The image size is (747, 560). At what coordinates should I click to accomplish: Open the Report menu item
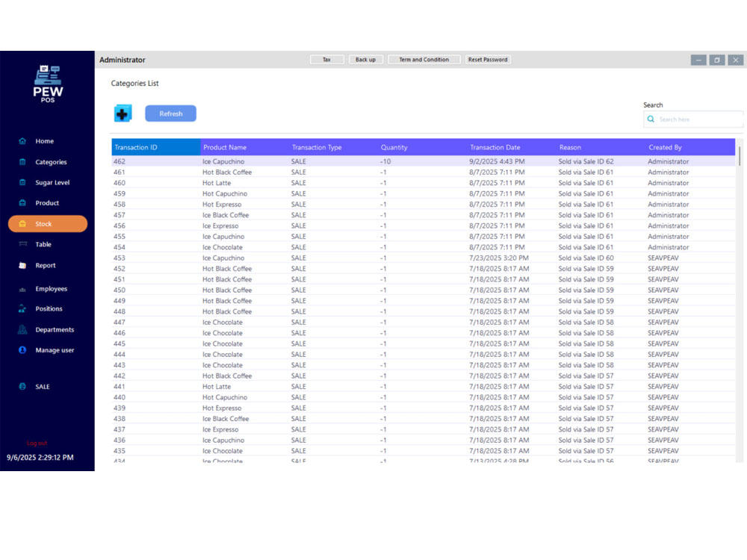tap(46, 265)
